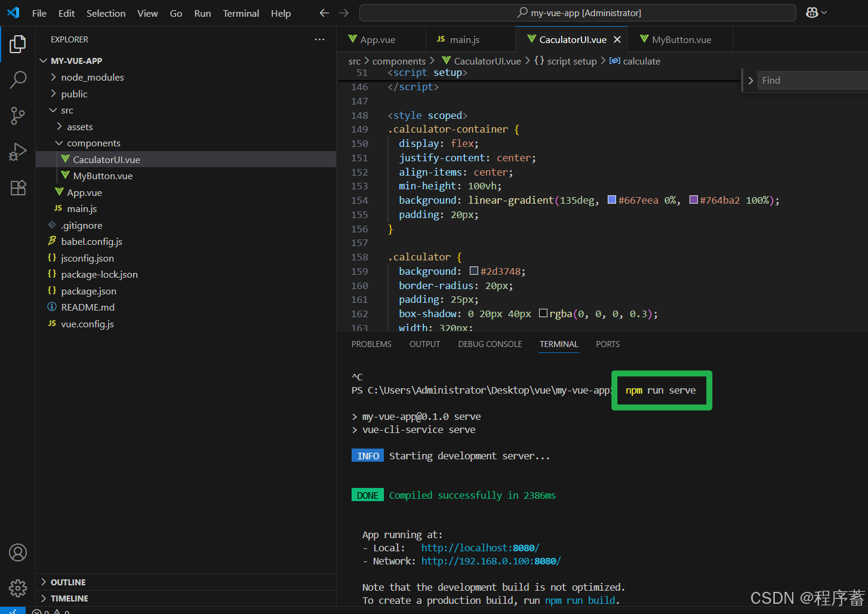Open vue.config.js file

point(186,324)
